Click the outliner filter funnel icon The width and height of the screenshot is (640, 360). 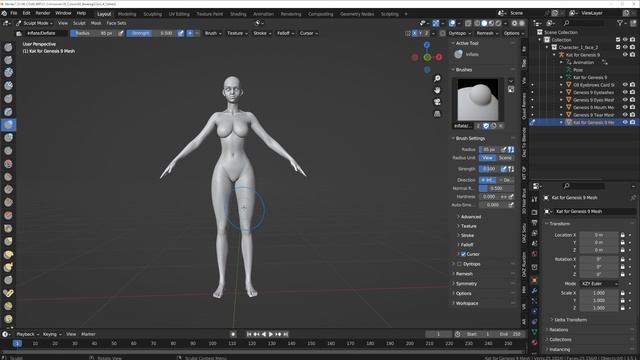pos(620,23)
